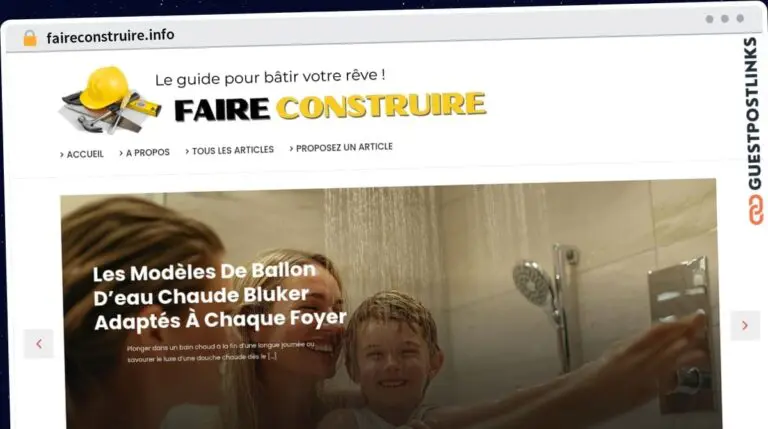Select Proposez Un Article menu link
The width and height of the screenshot is (768, 429).
[x=341, y=147]
